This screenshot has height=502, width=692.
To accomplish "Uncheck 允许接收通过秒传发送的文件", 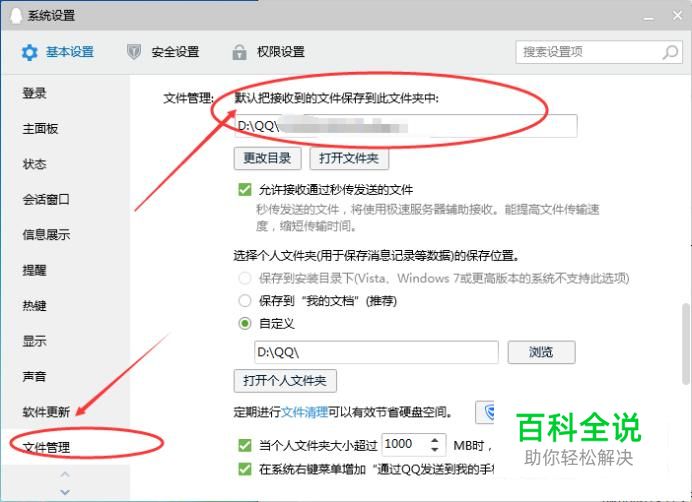I will [245, 190].
